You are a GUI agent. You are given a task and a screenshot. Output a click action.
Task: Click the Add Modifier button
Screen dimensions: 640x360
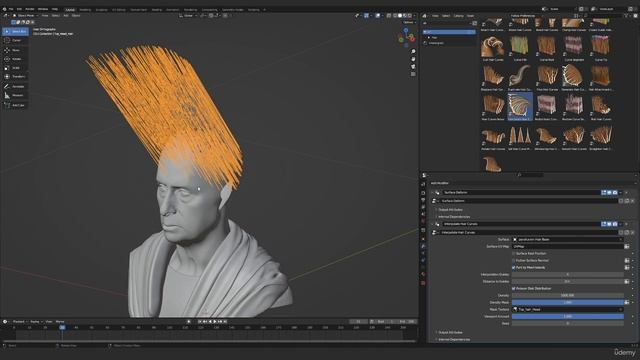(440, 183)
